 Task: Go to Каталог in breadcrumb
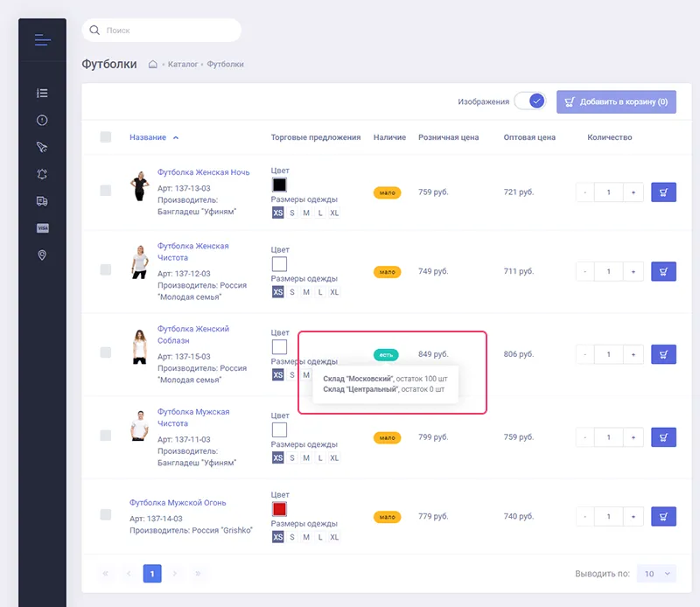point(183,65)
